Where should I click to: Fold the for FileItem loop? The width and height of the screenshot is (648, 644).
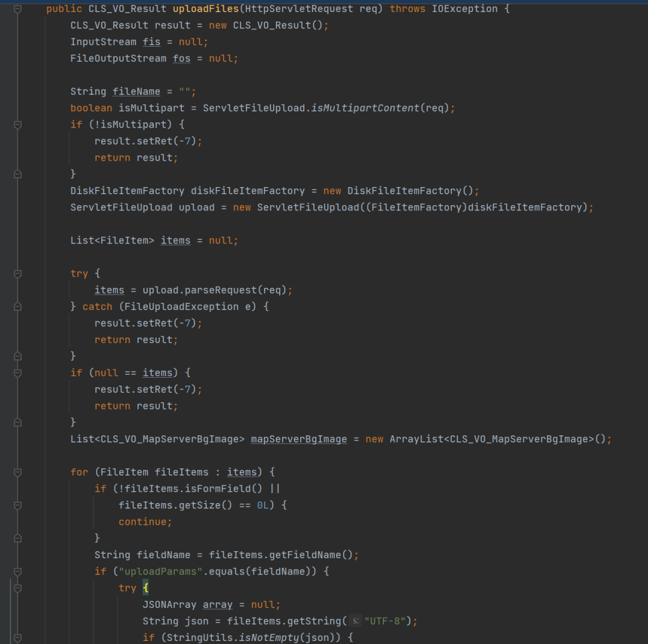[x=17, y=472]
